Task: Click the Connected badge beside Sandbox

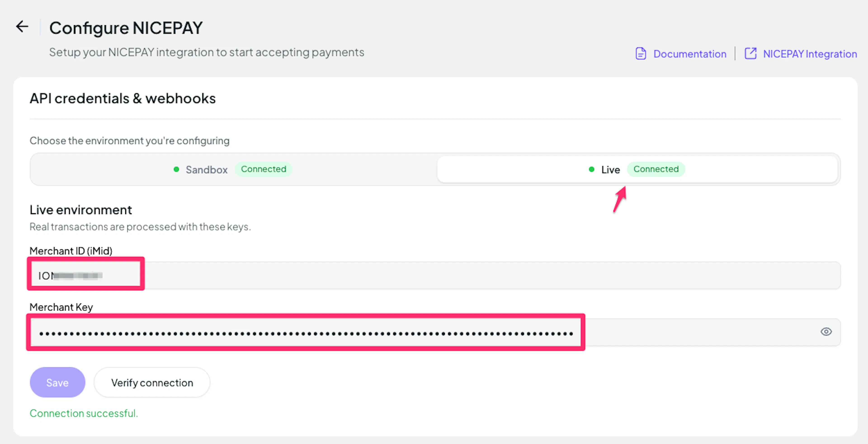Action: coord(264,169)
